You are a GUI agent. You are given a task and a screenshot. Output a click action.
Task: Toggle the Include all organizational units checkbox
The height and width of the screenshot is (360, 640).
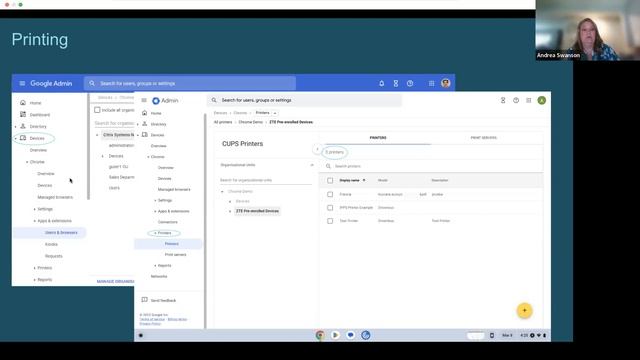tap(97, 110)
